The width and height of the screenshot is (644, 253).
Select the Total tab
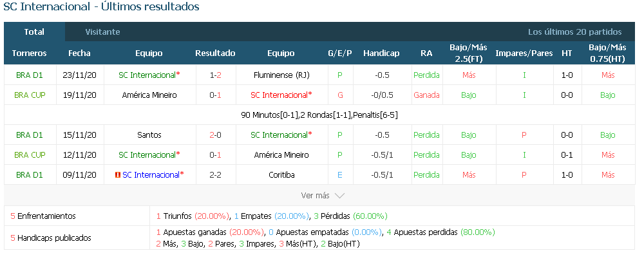click(x=34, y=32)
